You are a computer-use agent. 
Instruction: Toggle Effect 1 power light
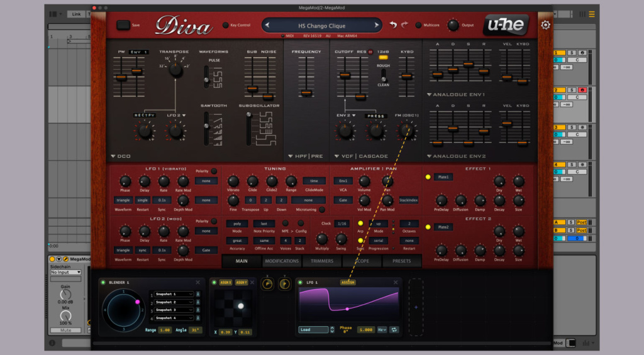[x=428, y=177]
